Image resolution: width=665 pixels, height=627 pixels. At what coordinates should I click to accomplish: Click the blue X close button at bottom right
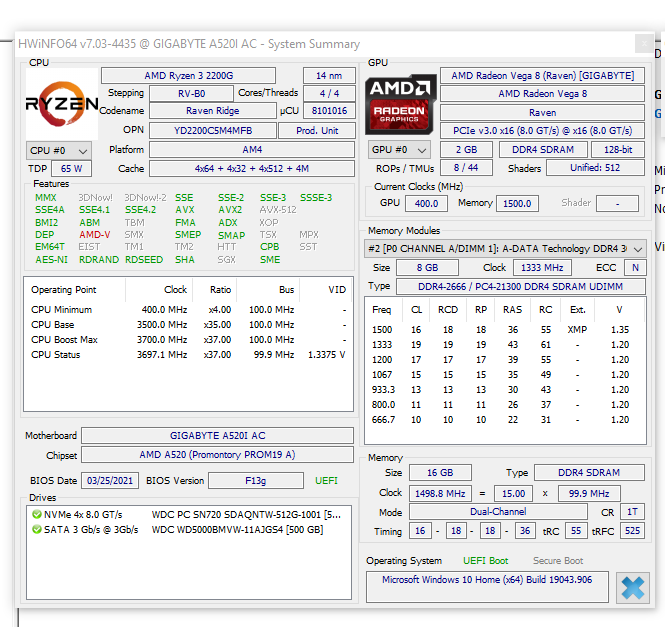[x=632, y=588]
